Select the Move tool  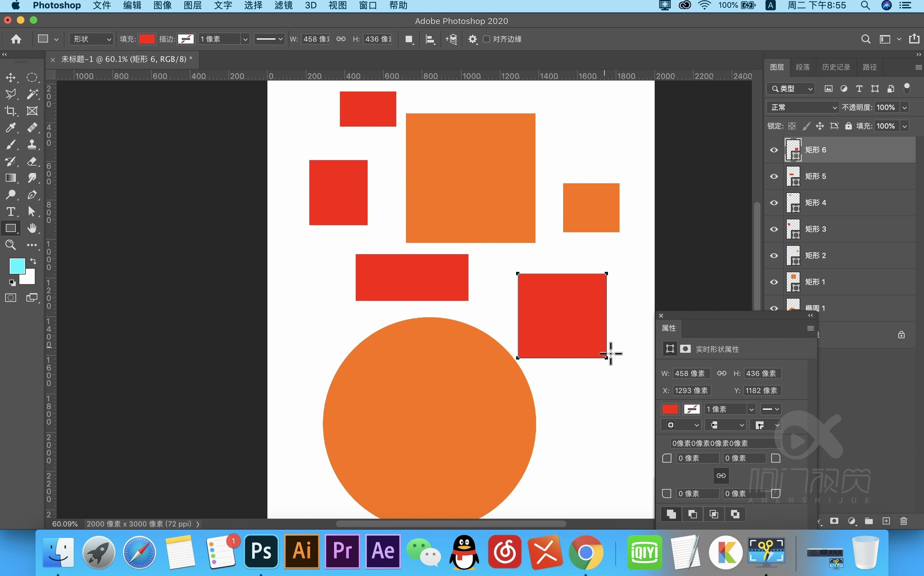tap(11, 78)
